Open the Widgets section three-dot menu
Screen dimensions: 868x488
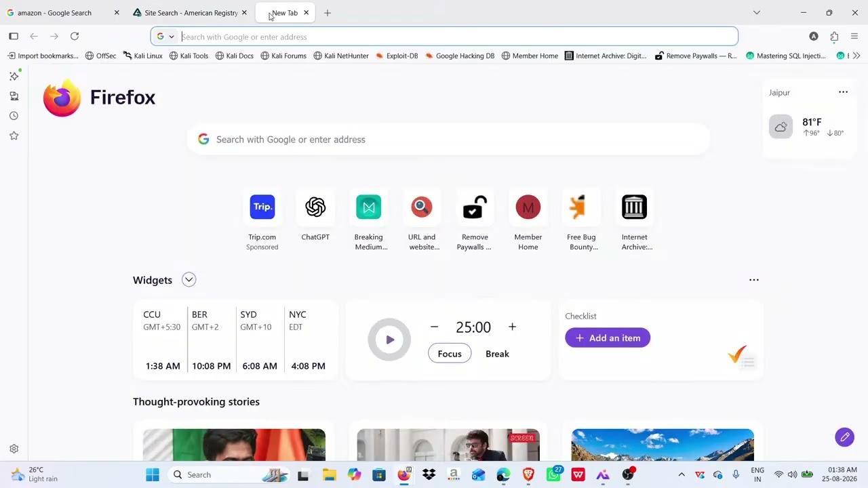tap(753, 280)
